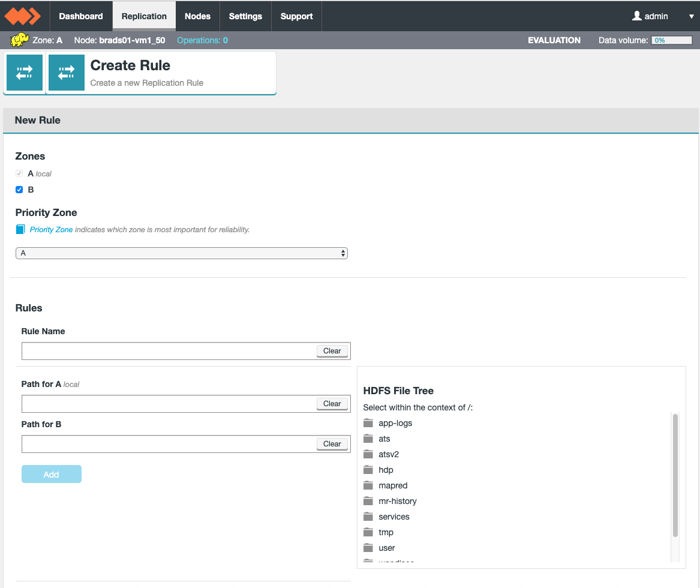Follow the Priority Zone help link

coord(52,230)
